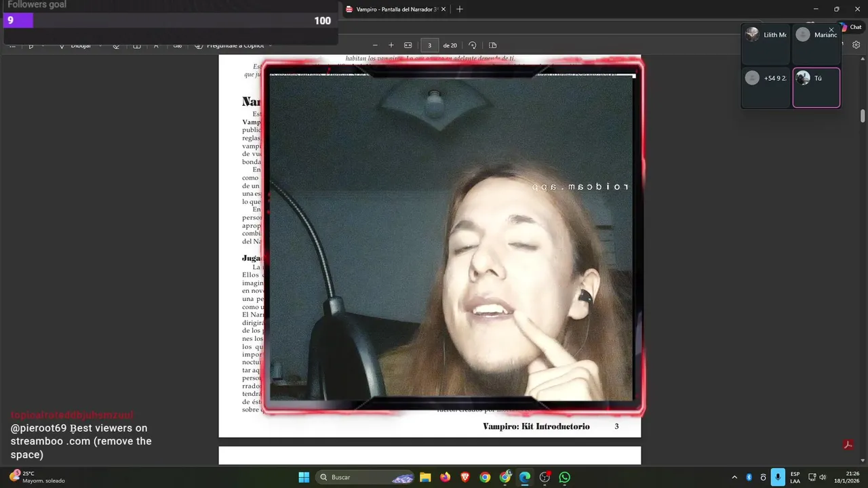The height and width of the screenshot is (488, 868).
Task: Open WhatsApp from the taskbar
Action: click(565, 477)
